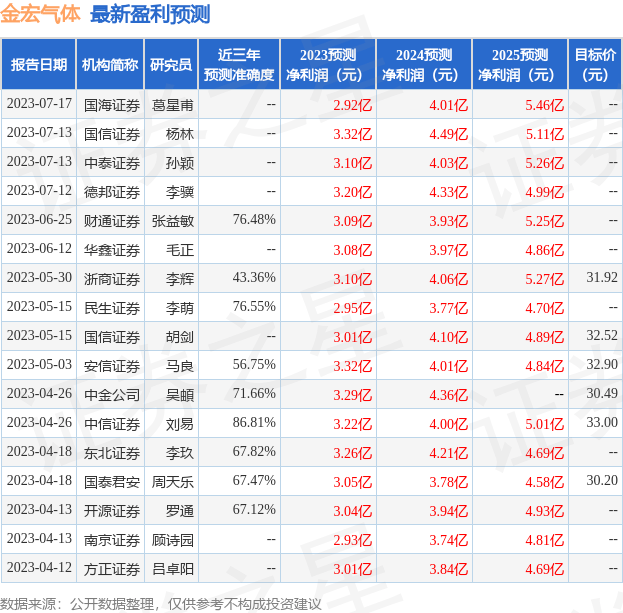Image resolution: width=623 pixels, height=613 pixels.
Task: Click the date 2023-07-12
Action: click(39, 191)
